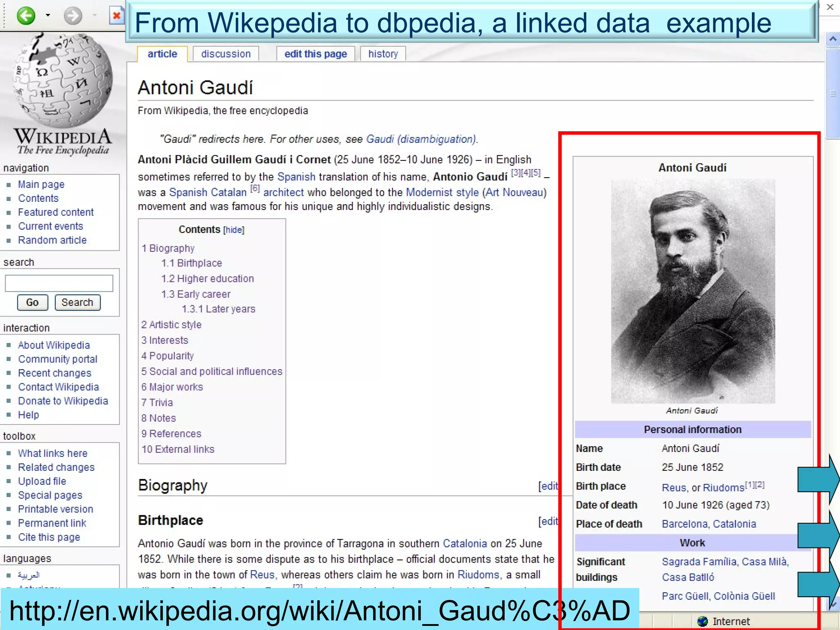
Task: Follow the Gaudi (disambiguation) link
Action: point(421,139)
